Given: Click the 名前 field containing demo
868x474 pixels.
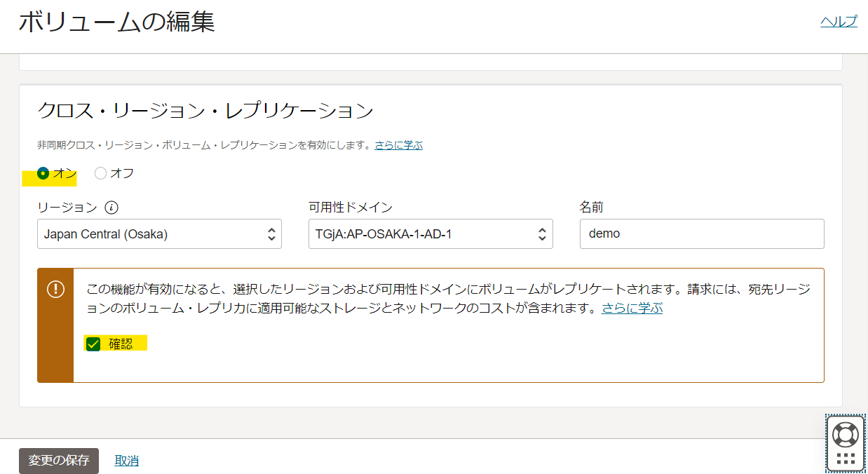Looking at the screenshot, I should pyautogui.click(x=701, y=233).
